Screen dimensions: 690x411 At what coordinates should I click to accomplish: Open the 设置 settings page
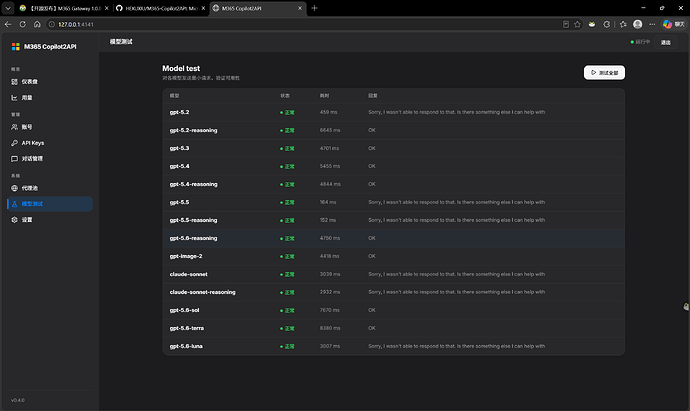[x=50, y=220]
